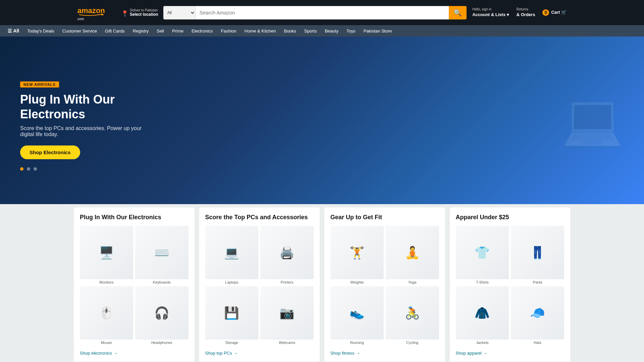This screenshot has height=362, width=644.
Task: Click the Shop Electronics button
Action: 50,152
